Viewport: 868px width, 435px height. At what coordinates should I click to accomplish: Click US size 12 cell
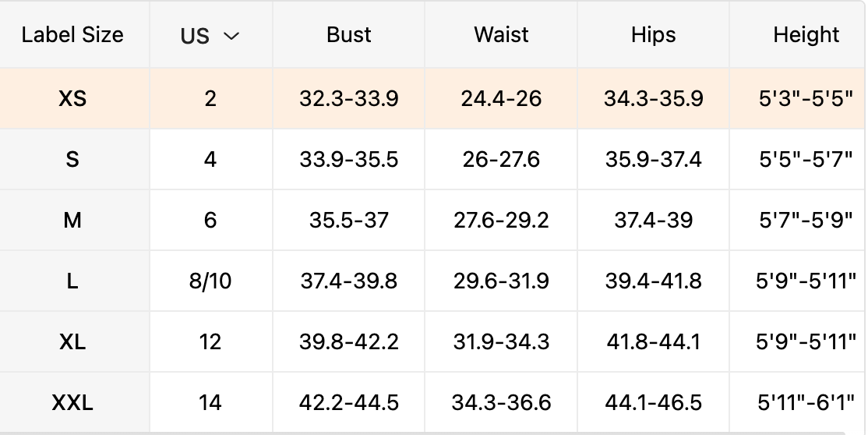click(210, 341)
